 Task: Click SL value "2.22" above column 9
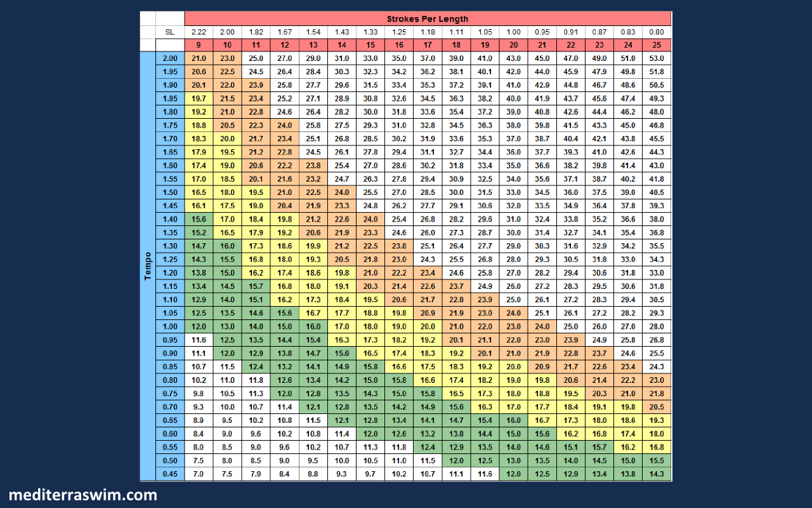(x=199, y=32)
